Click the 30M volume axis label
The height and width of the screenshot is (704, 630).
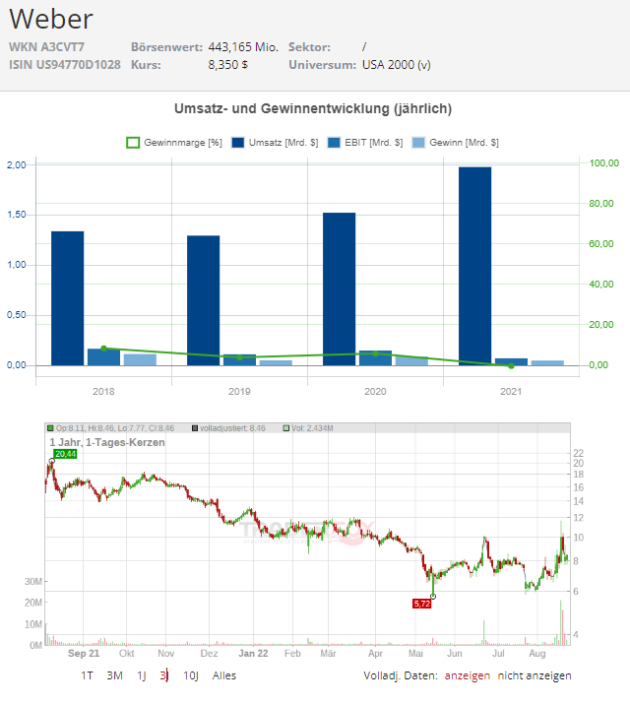click(33, 581)
